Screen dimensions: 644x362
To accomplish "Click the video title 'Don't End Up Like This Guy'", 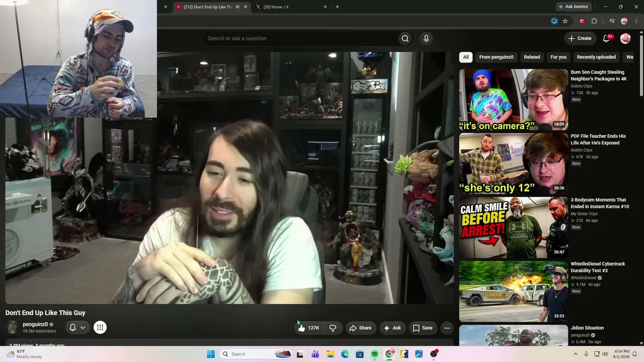I will tap(45, 313).
